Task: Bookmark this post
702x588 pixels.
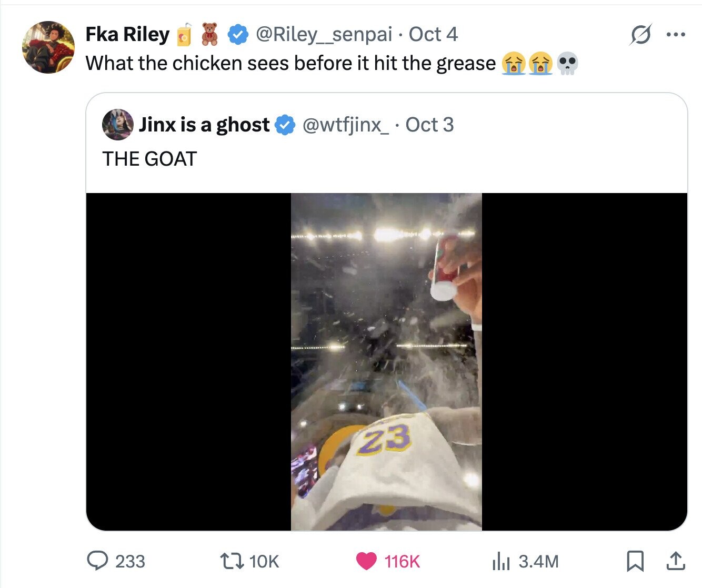Action: (x=636, y=561)
